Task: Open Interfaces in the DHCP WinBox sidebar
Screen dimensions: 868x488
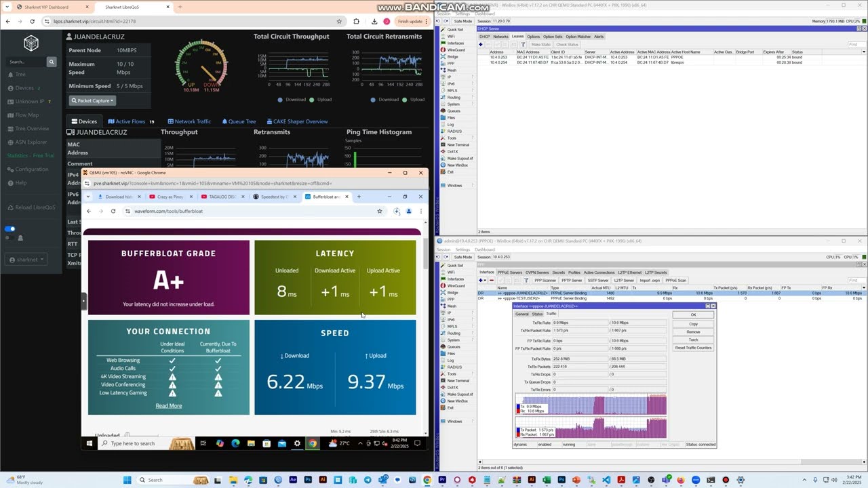Action: [x=455, y=43]
